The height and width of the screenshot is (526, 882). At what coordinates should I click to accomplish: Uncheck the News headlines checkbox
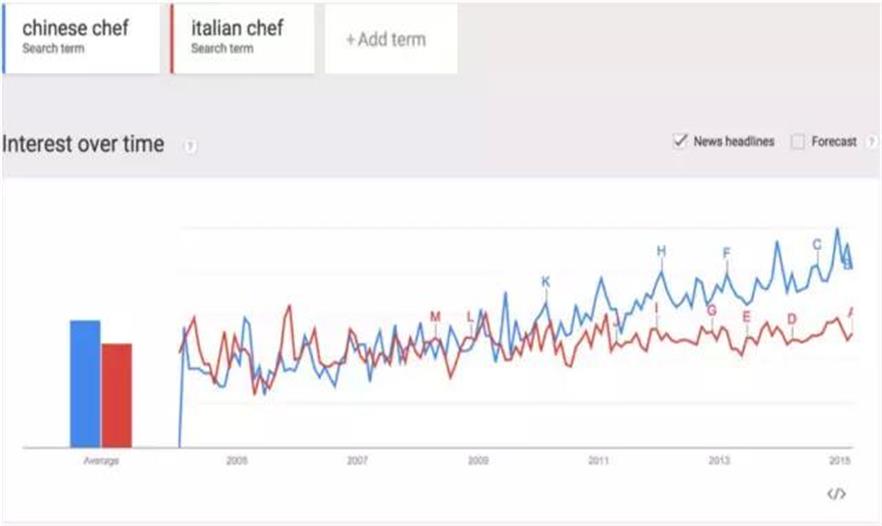click(681, 141)
